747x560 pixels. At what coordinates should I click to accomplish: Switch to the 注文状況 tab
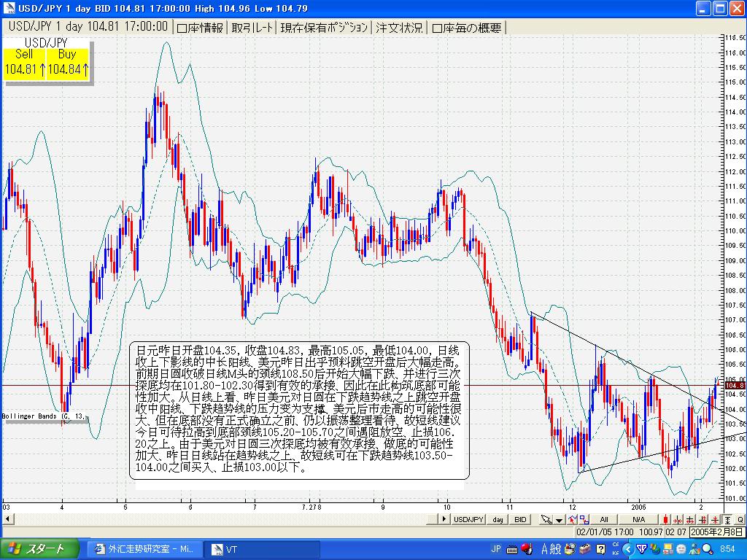tap(399, 28)
